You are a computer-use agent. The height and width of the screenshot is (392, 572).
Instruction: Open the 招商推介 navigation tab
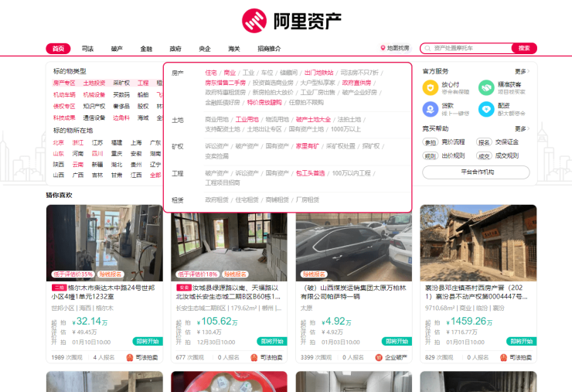point(269,48)
